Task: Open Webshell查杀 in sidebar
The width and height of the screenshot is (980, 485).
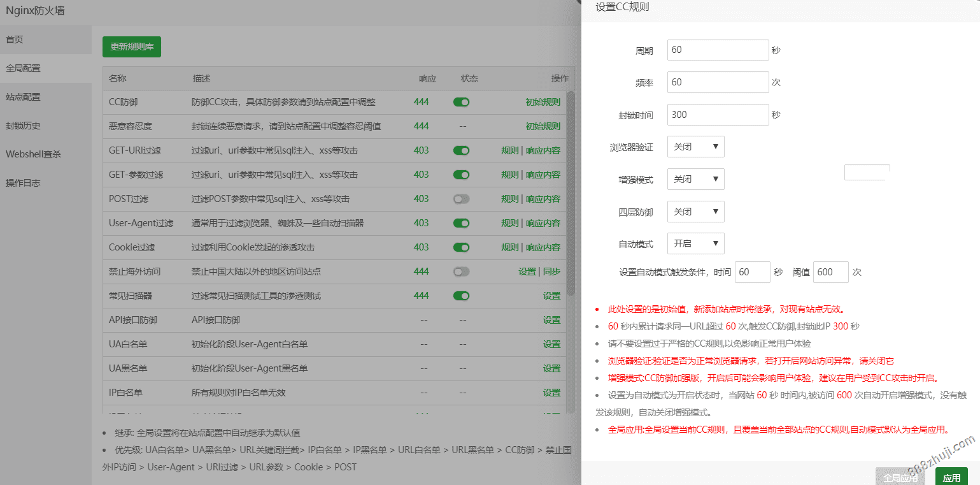Action: (46, 154)
